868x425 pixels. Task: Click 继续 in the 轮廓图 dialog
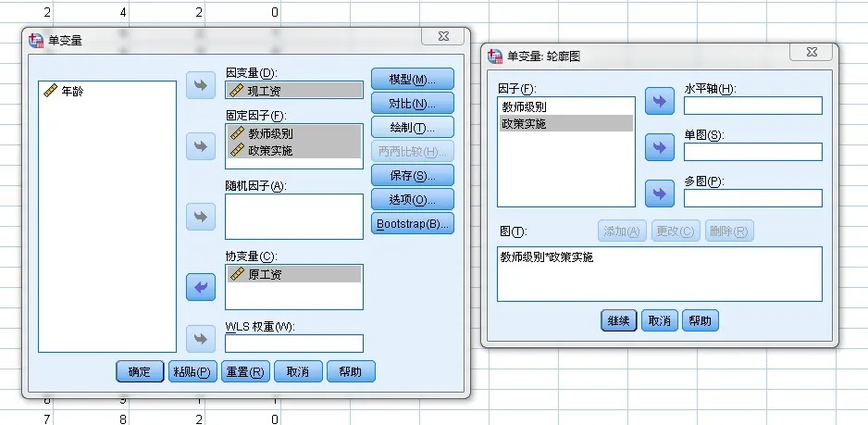[619, 320]
